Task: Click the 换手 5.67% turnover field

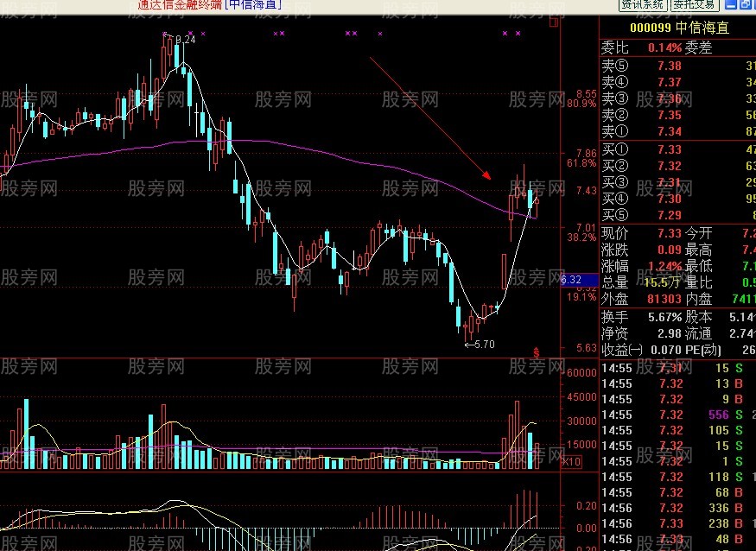Action: [x=641, y=317]
